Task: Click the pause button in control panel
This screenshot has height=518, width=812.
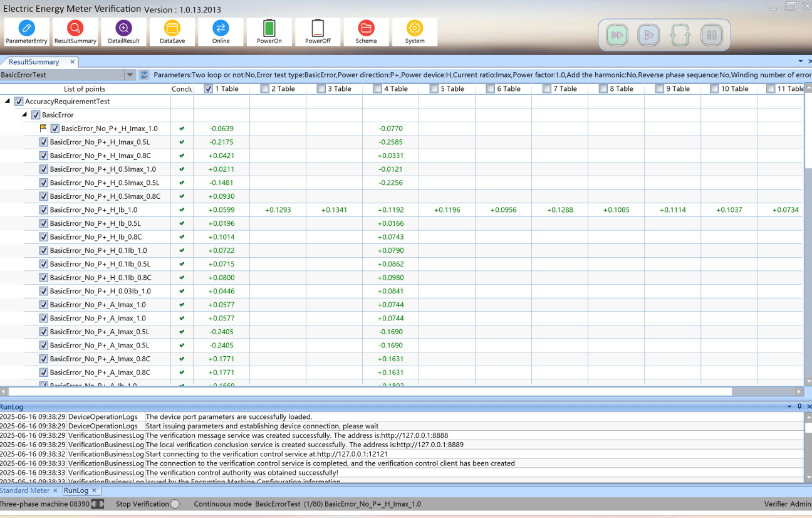Action: click(x=711, y=35)
